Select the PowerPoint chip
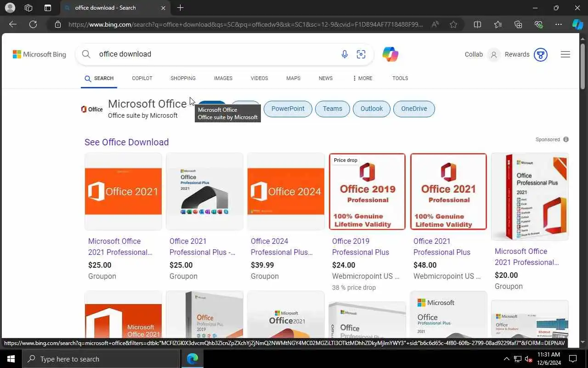Viewport: 588px width, 368px height. click(x=288, y=109)
